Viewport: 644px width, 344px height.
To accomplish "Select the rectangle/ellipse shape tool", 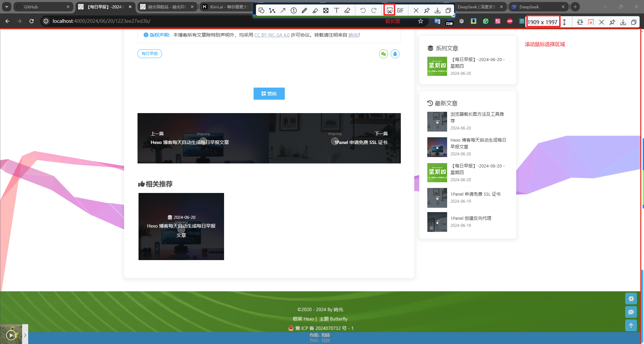I will pyautogui.click(x=261, y=10).
